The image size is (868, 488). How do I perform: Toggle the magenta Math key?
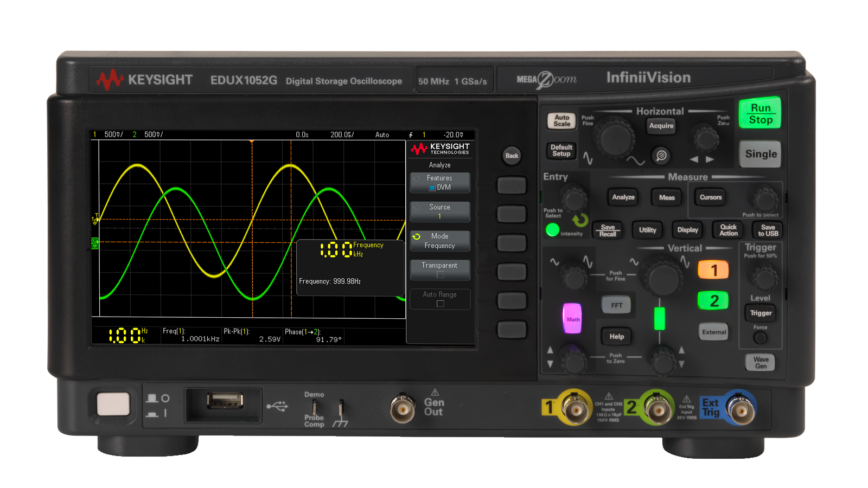573,318
